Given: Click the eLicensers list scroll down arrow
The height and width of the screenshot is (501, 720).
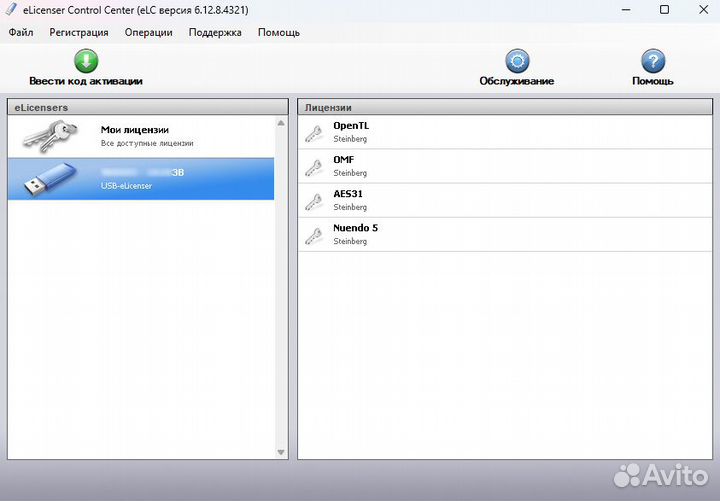Looking at the screenshot, I should (281, 452).
